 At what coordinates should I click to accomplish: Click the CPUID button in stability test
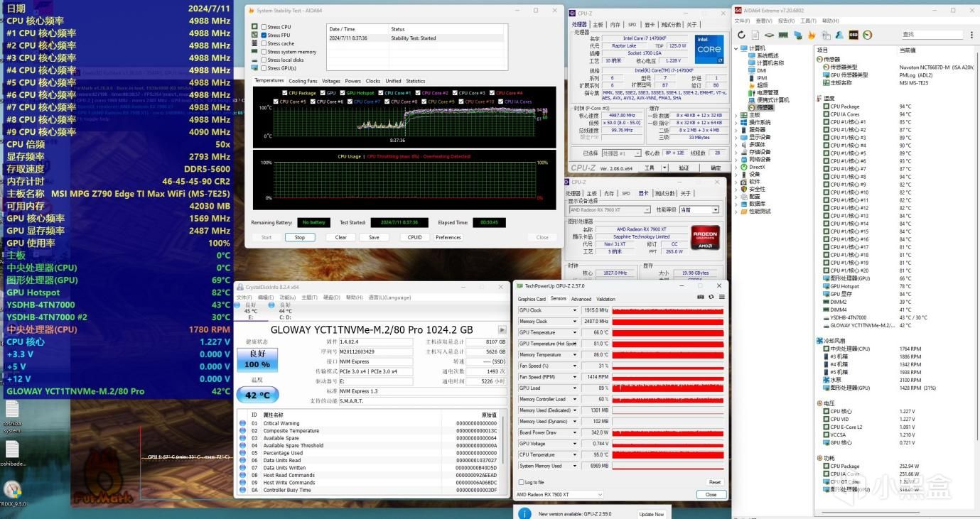pos(415,237)
